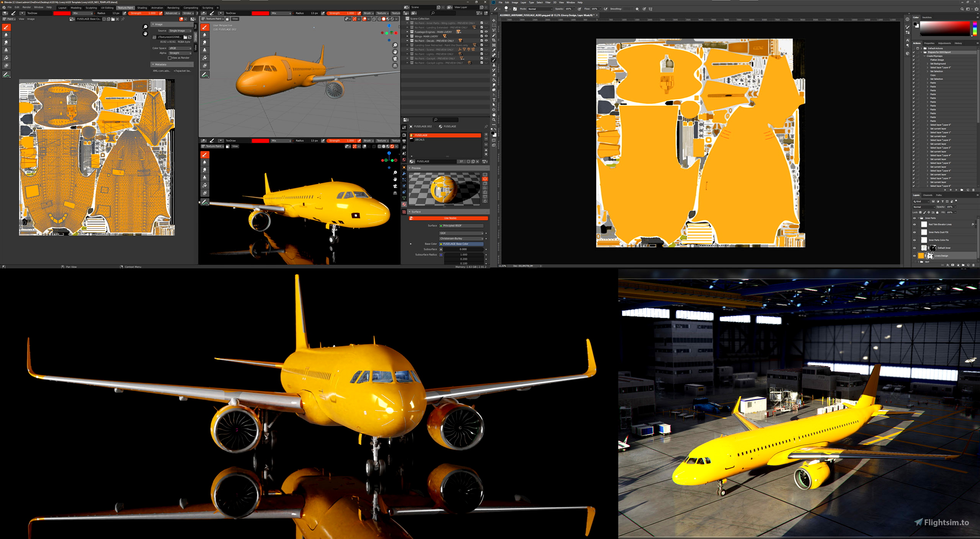Select the Fill tool in the texture paint toolbar
This screenshot has height=539, width=980.
point(6,58)
